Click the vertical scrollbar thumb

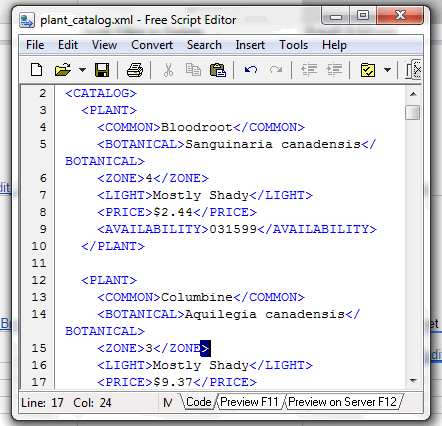coord(413,112)
